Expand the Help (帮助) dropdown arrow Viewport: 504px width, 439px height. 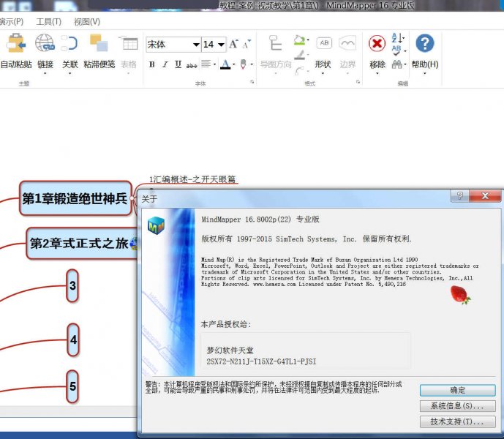(x=425, y=74)
